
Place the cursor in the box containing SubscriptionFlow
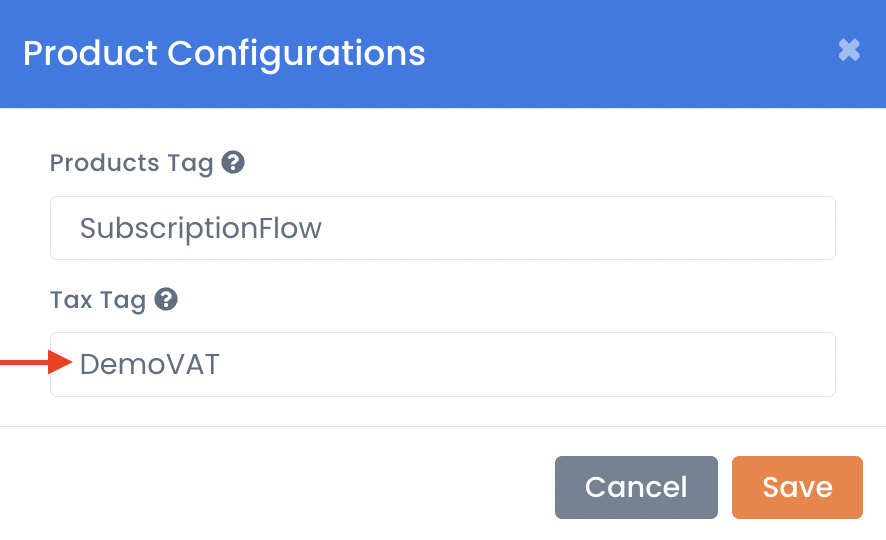[x=443, y=228]
